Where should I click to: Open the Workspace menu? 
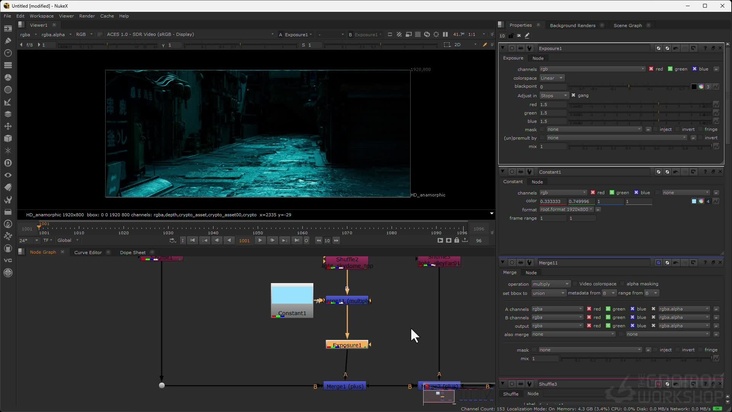coord(42,16)
